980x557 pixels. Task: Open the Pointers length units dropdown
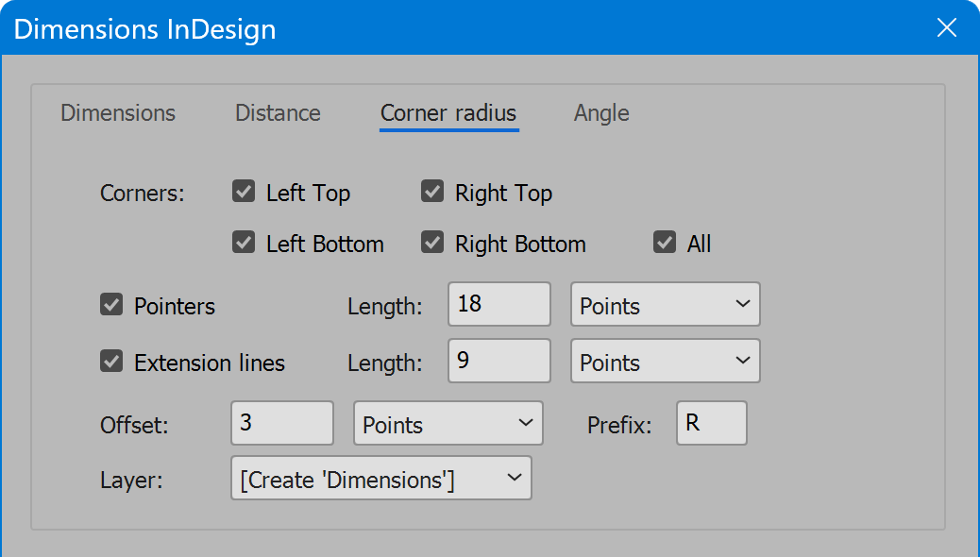(665, 304)
